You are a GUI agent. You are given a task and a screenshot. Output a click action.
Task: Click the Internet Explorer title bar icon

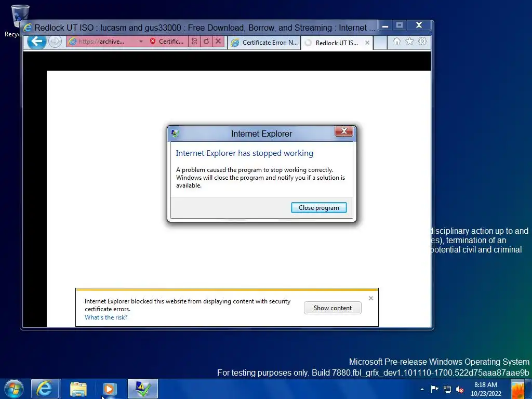pos(28,28)
